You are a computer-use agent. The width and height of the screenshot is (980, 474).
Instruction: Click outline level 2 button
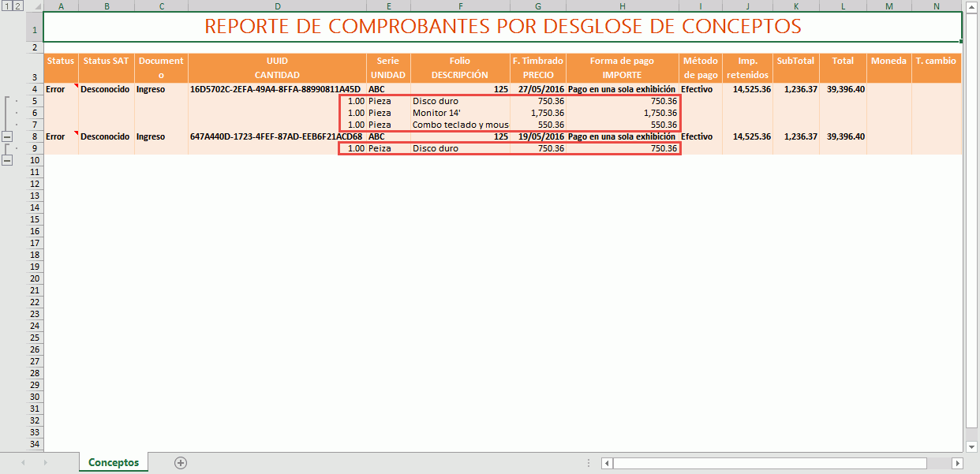point(17,6)
